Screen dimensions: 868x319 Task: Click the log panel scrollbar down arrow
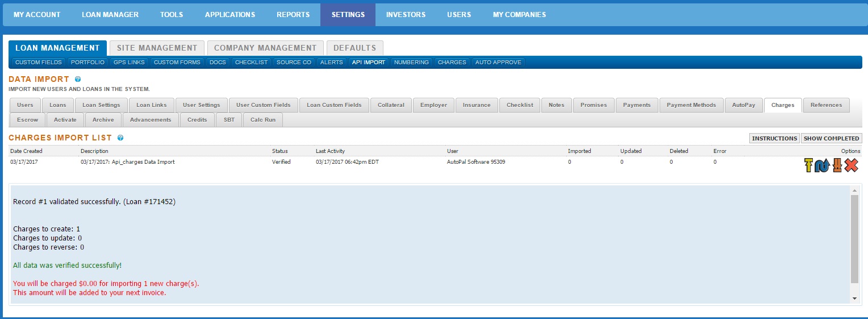854,299
